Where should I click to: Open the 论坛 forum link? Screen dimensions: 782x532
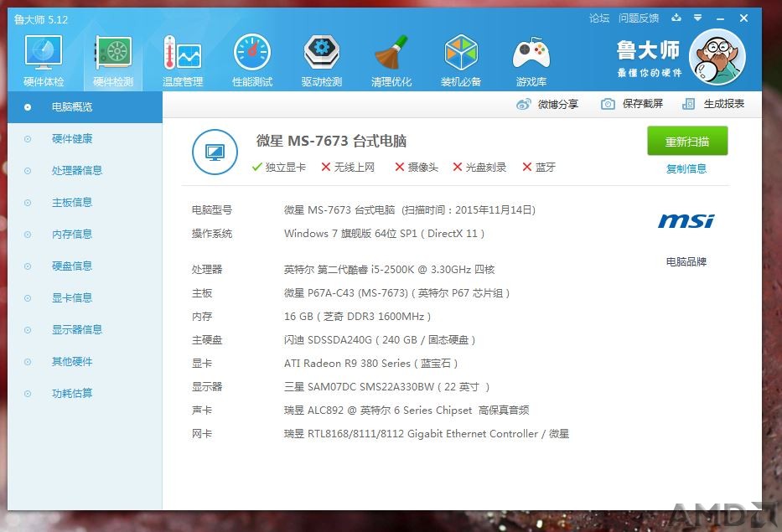click(x=599, y=18)
